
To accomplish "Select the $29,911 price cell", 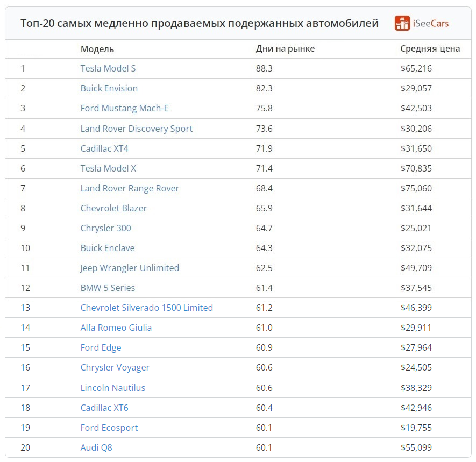I will point(416,328).
